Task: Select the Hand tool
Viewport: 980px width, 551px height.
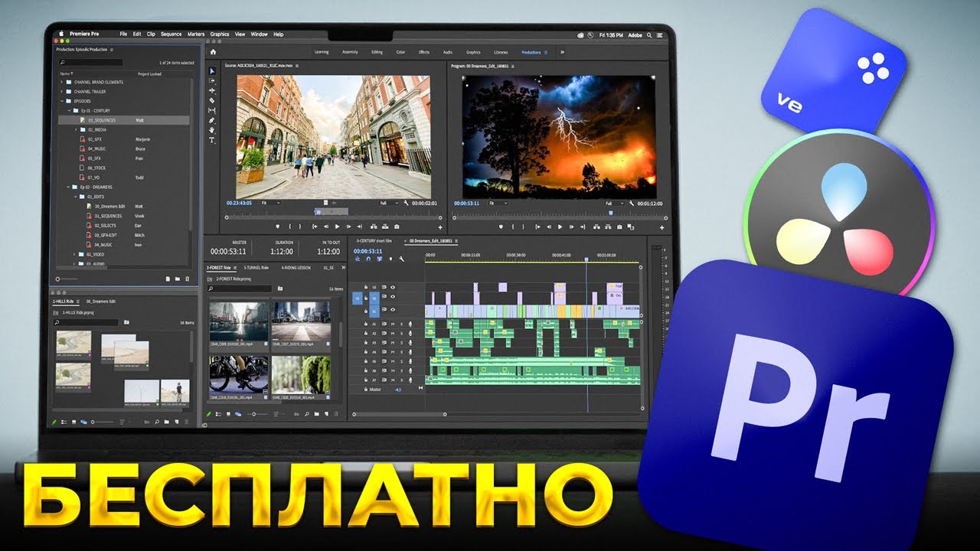Action: click(x=212, y=131)
